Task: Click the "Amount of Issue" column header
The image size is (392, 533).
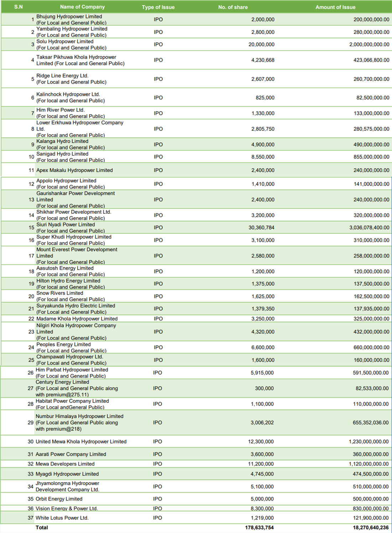Action: click(335, 7)
